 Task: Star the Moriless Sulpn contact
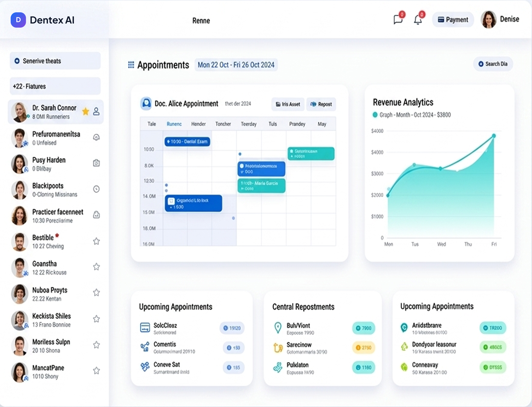coord(96,345)
